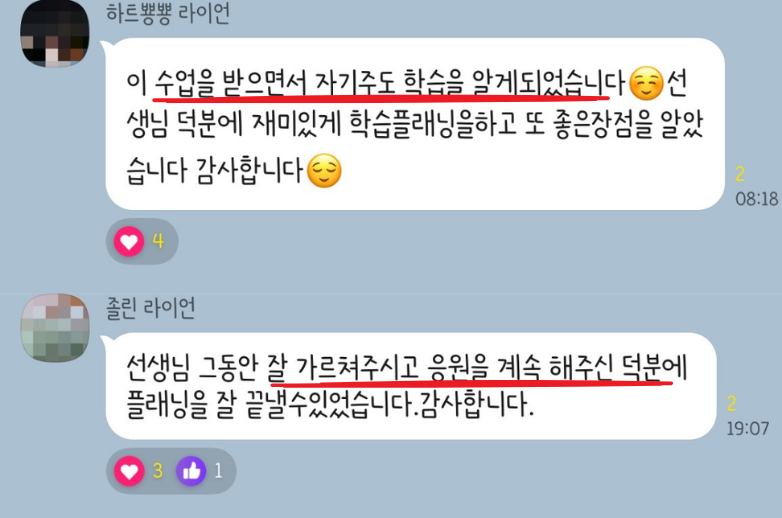Click the sender name 졸린 라이언
Screen dimensions: 782x518
(151, 308)
